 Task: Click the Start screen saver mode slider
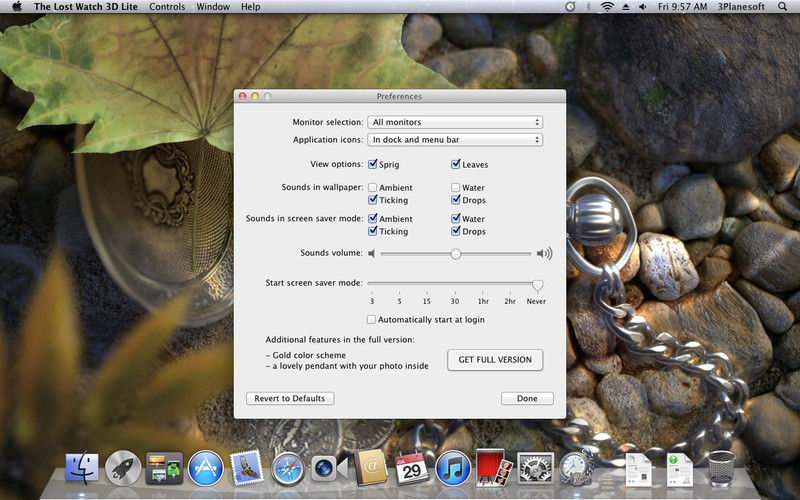click(x=455, y=284)
